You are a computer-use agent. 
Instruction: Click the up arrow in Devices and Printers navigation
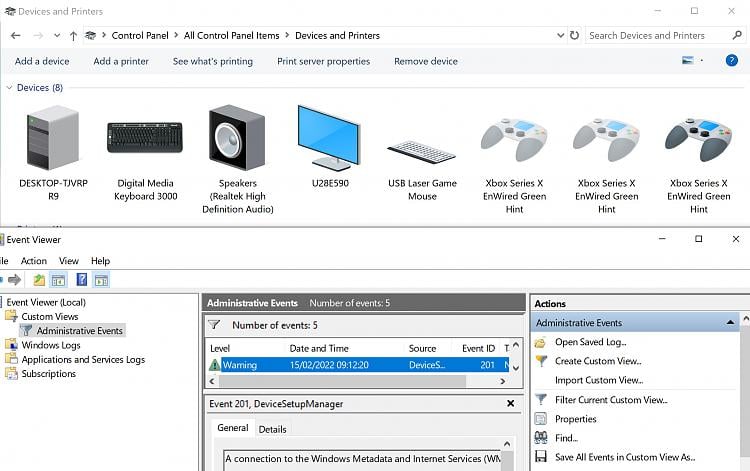[73, 35]
